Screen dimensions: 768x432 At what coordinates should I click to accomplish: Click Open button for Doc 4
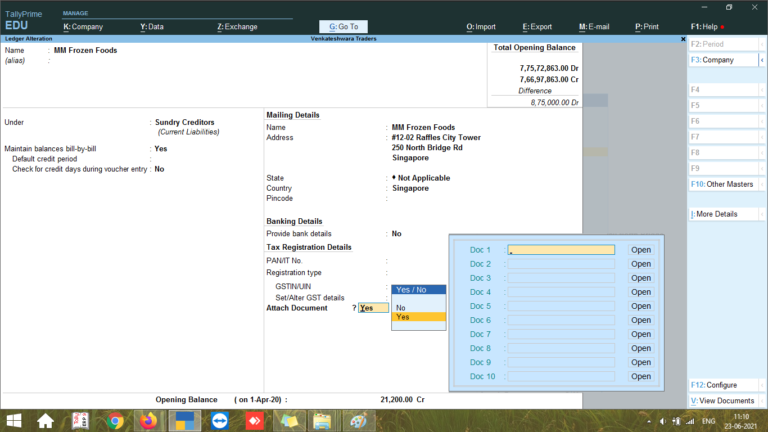(x=641, y=292)
